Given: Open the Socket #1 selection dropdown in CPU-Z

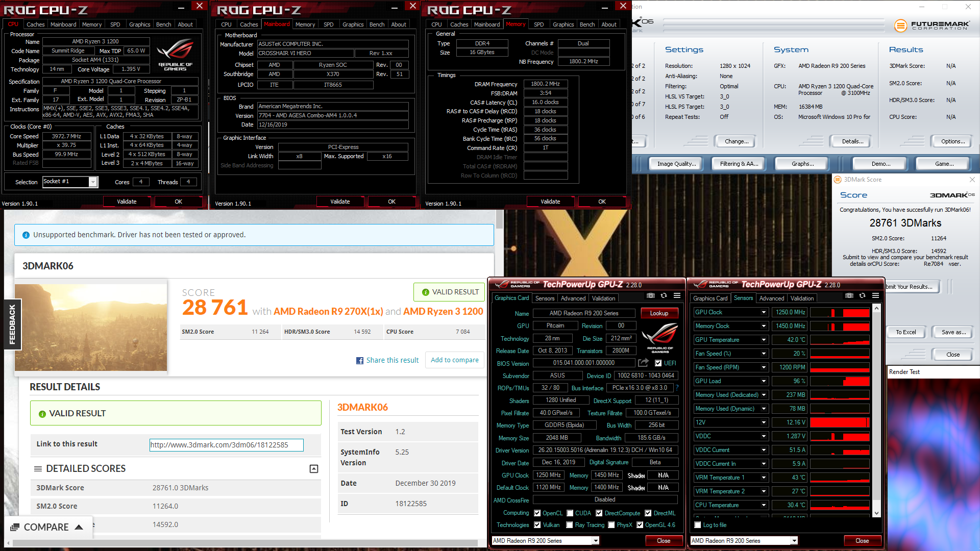Looking at the screenshot, I should click(x=93, y=182).
